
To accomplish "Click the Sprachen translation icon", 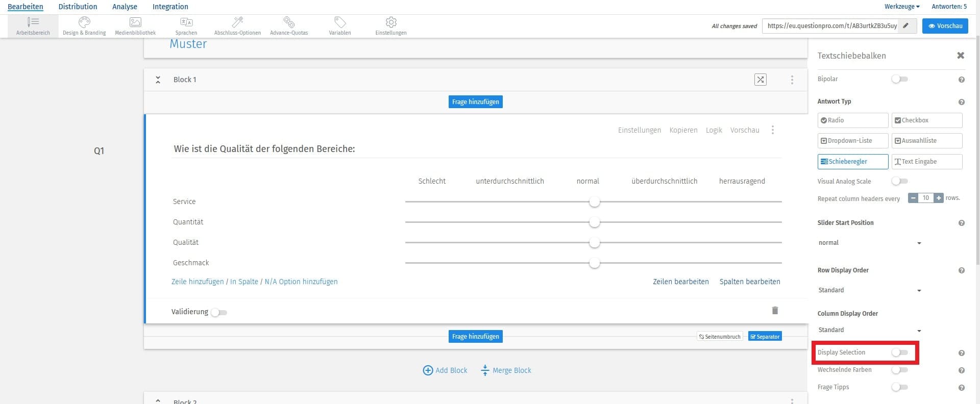I will click(186, 22).
